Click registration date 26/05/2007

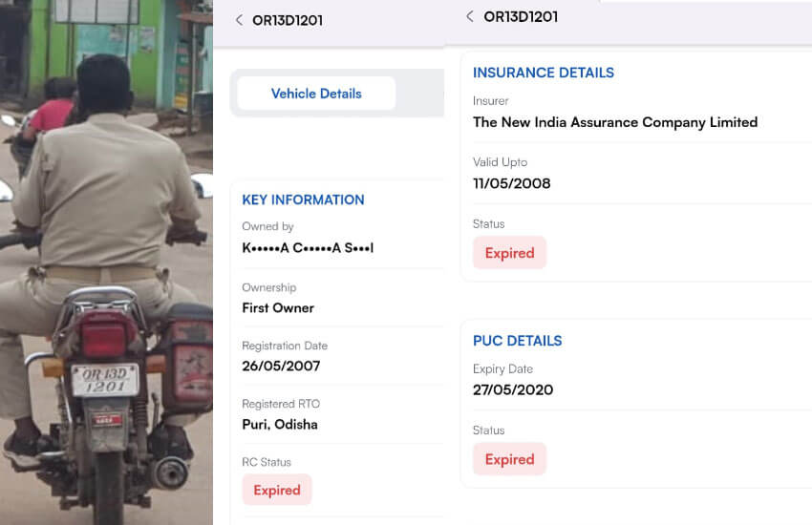[281, 366]
